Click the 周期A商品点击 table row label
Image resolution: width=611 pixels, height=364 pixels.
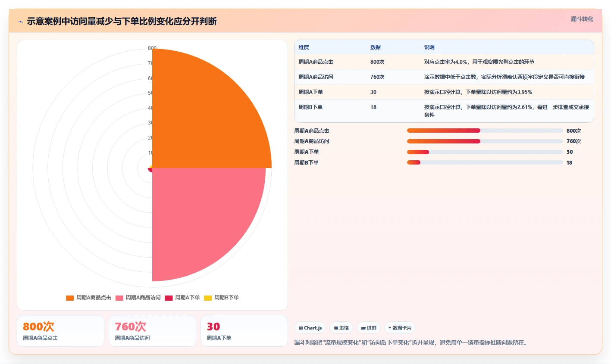click(x=316, y=62)
